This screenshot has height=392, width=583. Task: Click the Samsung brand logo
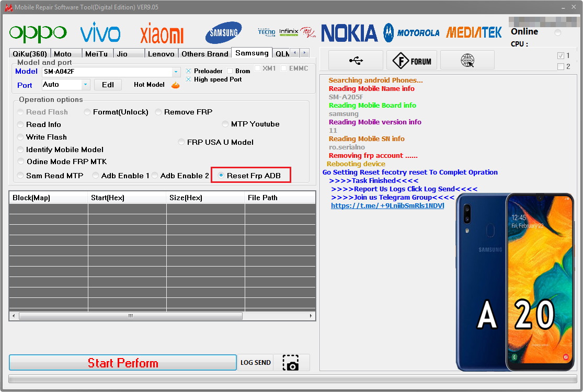[223, 33]
